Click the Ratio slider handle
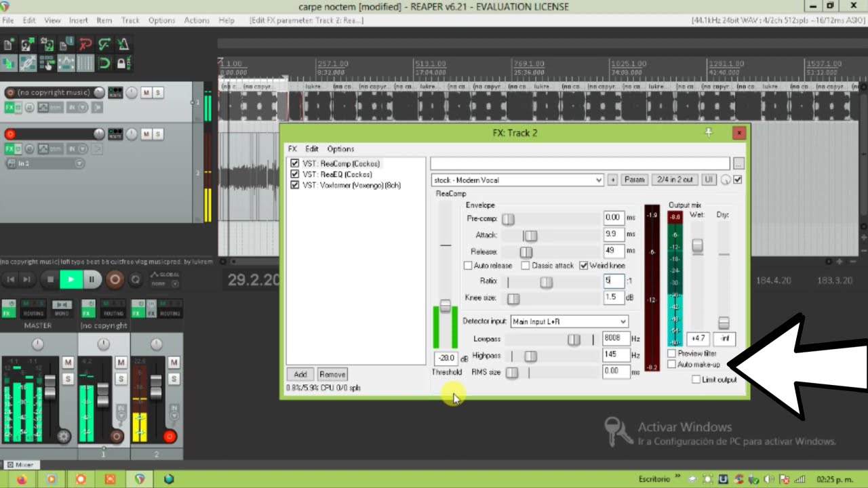The image size is (868, 488). 546,282
